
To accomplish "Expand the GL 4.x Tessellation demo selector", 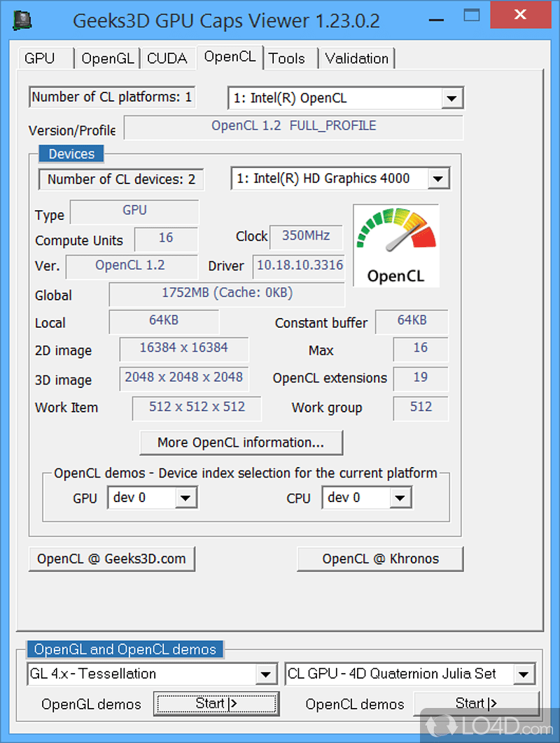I will [267, 674].
